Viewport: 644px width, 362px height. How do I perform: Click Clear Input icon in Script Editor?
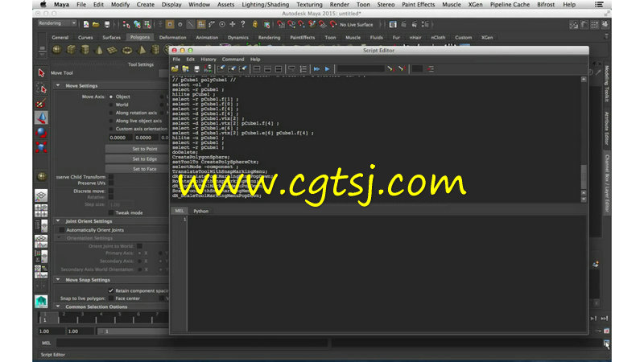232,69
